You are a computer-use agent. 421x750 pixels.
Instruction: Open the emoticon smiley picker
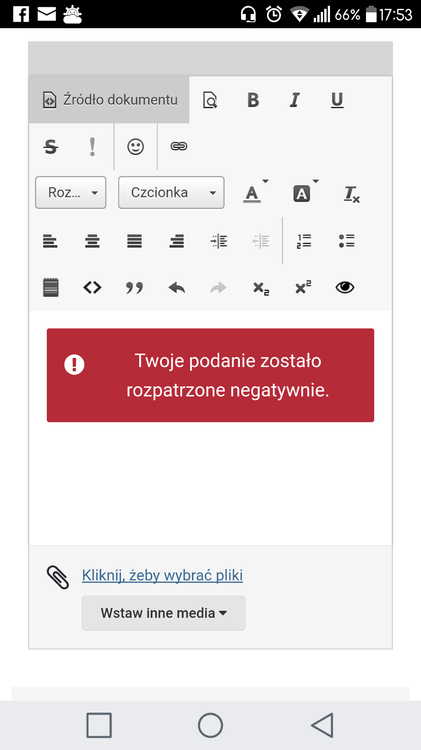point(135,147)
